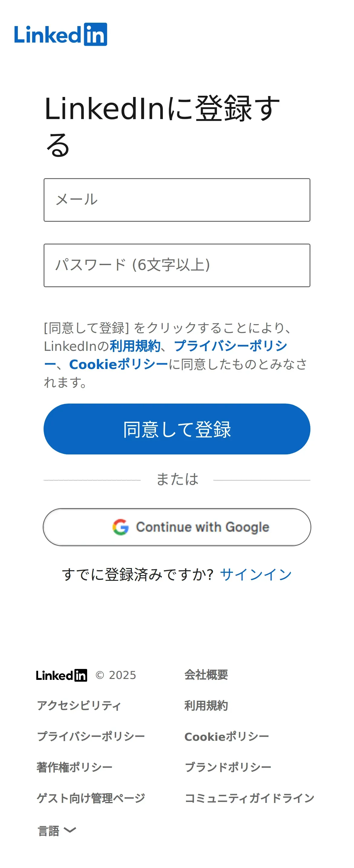Focus the パスワード password field
Screen dimensions: 354x868
tap(177, 265)
